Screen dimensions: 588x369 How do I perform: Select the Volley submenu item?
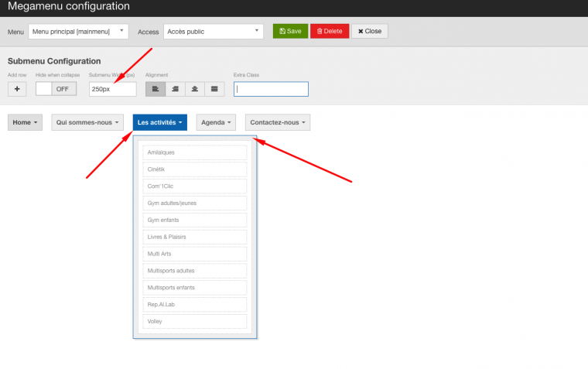point(195,321)
